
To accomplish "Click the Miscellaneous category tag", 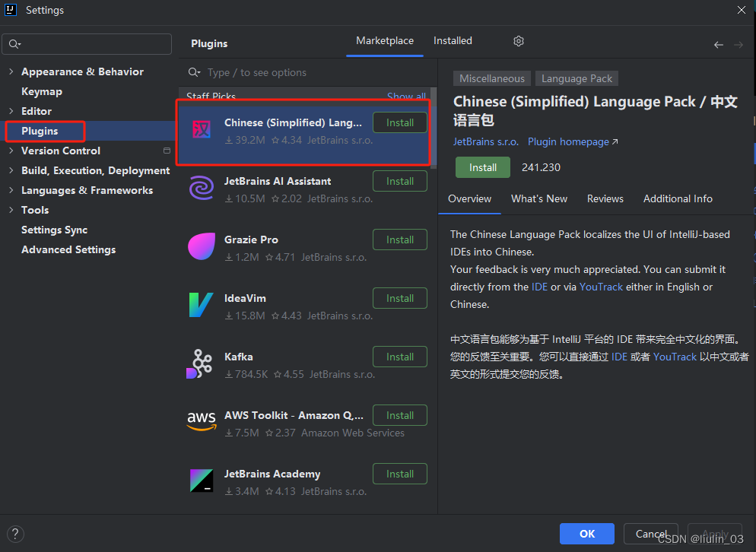I will 492,78.
